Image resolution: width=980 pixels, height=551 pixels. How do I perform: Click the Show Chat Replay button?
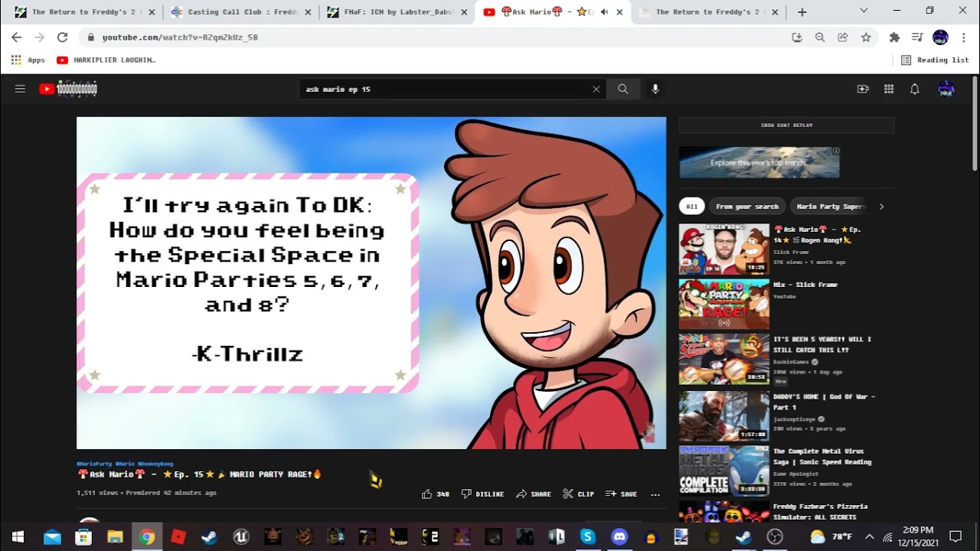tap(786, 126)
